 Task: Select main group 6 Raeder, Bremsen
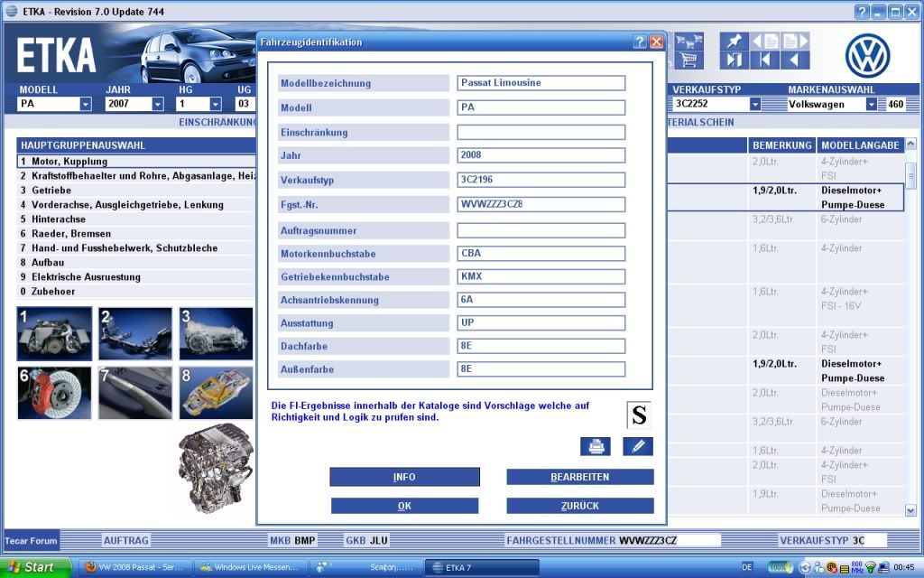click(136, 234)
